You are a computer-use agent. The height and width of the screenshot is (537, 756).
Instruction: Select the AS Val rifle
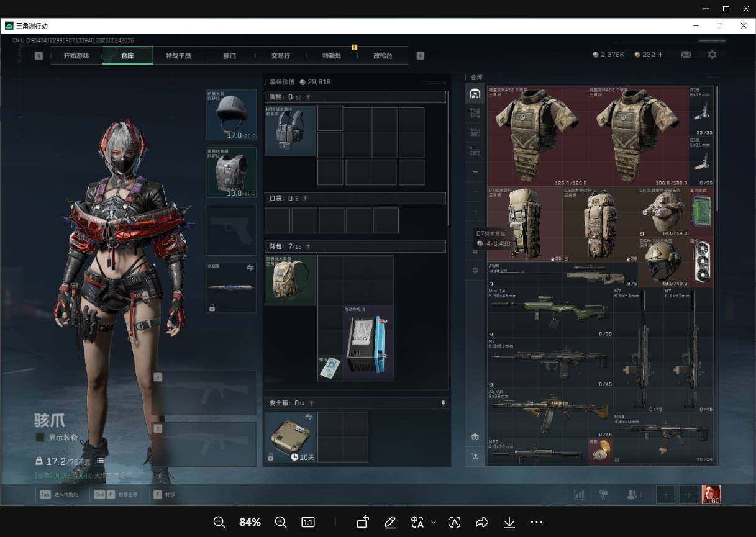[550, 413]
